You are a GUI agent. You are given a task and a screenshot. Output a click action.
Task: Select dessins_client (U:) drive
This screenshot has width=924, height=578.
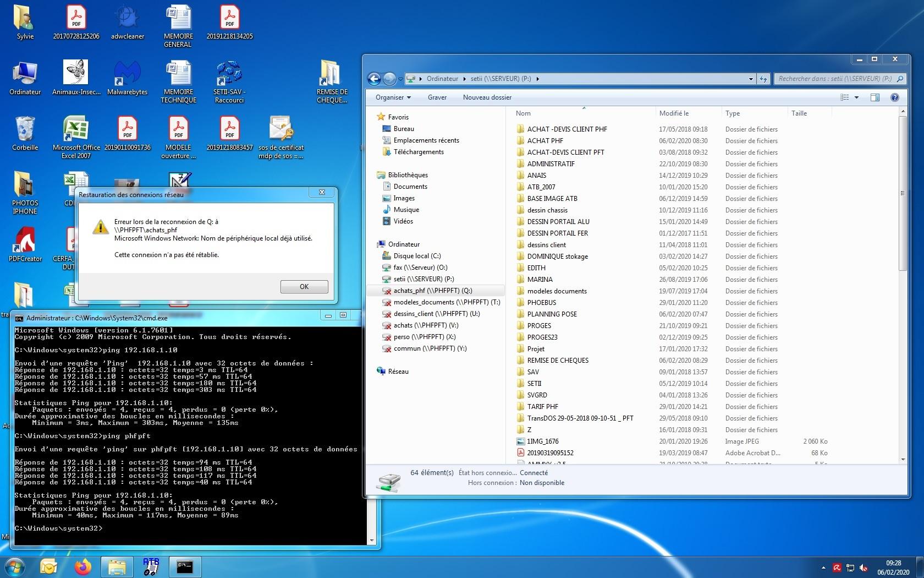click(437, 314)
